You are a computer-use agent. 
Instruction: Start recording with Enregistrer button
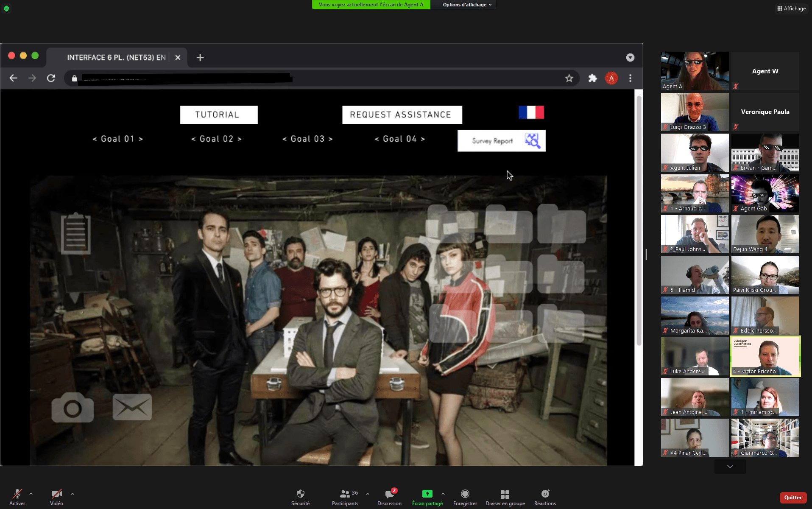(x=465, y=497)
